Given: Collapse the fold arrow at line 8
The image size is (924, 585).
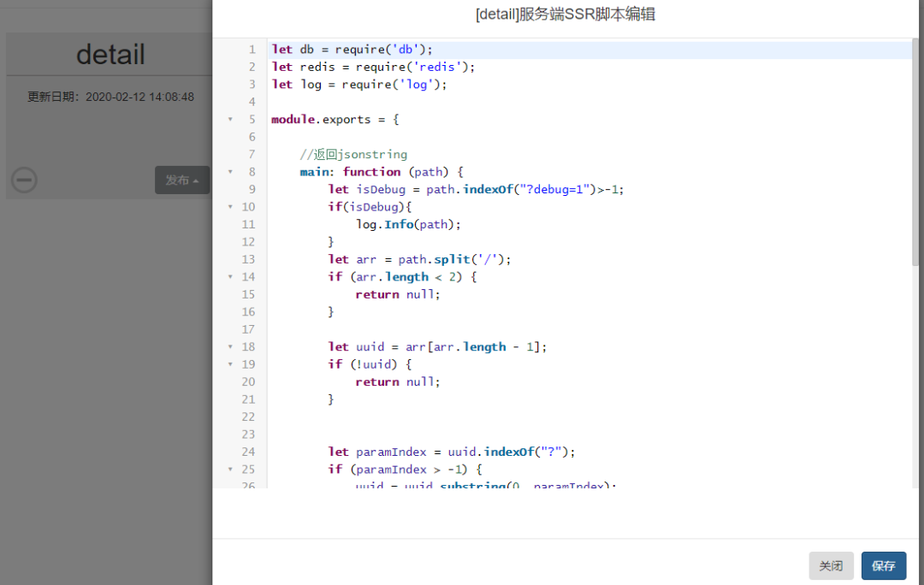Looking at the screenshot, I should click(x=230, y=171).
